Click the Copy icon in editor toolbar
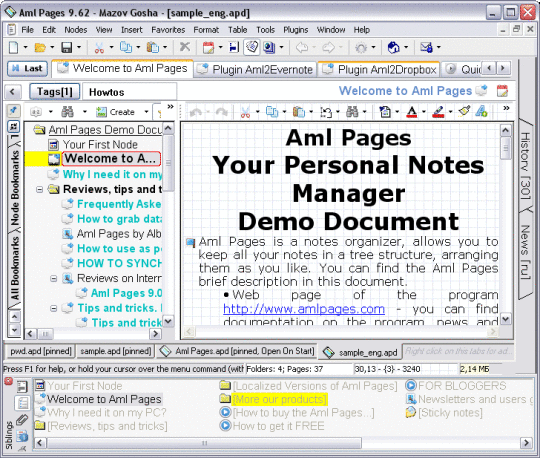540x458 pixels. (x=272, y=112)
